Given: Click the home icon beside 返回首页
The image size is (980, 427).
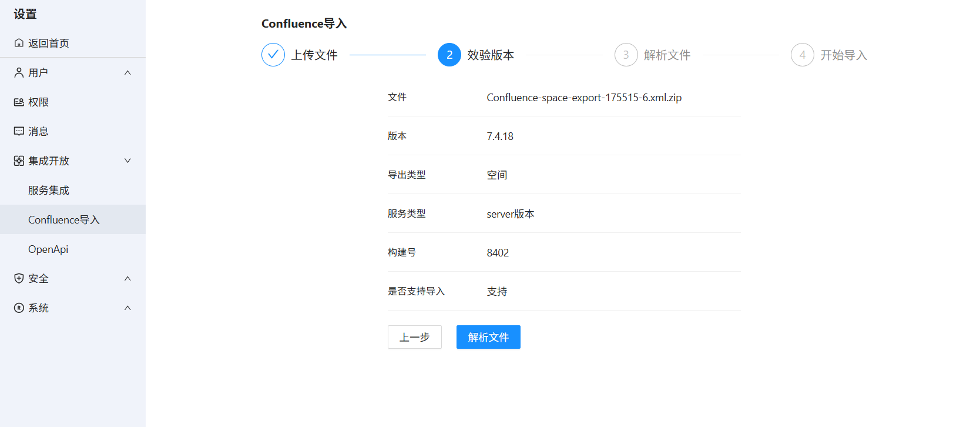Looking at the screenshot, I should pyautogui.click(x=19, y=43).
